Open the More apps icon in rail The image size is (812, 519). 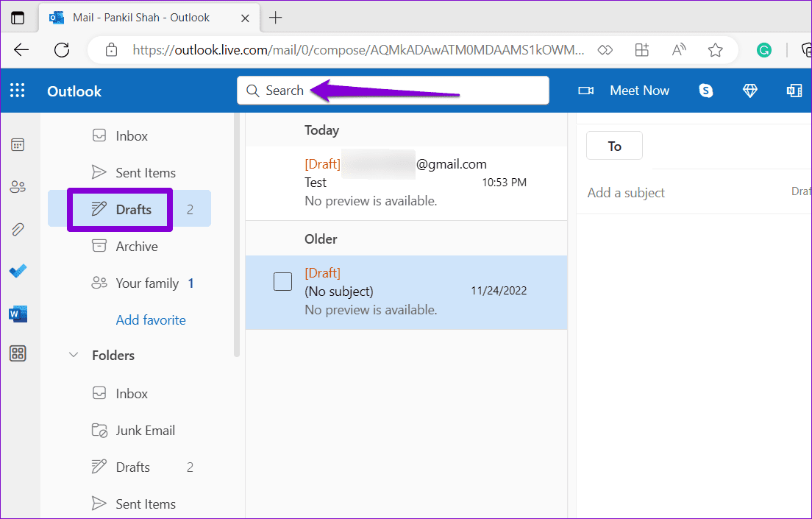pyautogui.click(x=18, y=353)
